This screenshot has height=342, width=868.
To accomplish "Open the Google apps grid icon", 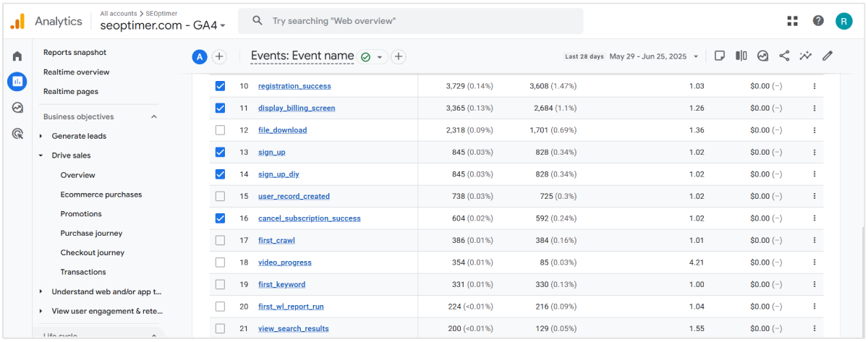I will 793,21.
